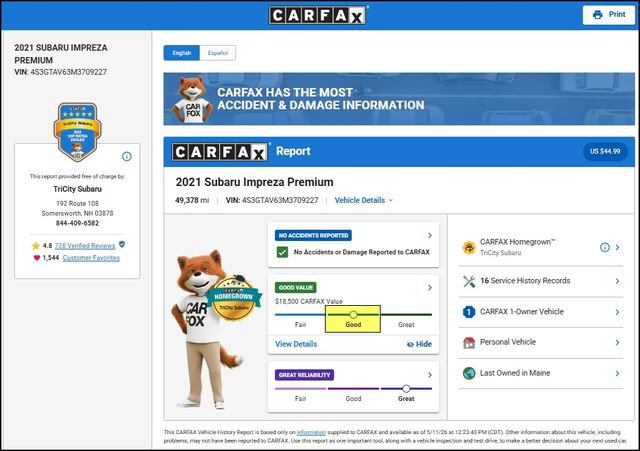Screen dimensions: 640x451
Task: Click the gold star rating icon
Action: tap(36, 246)
